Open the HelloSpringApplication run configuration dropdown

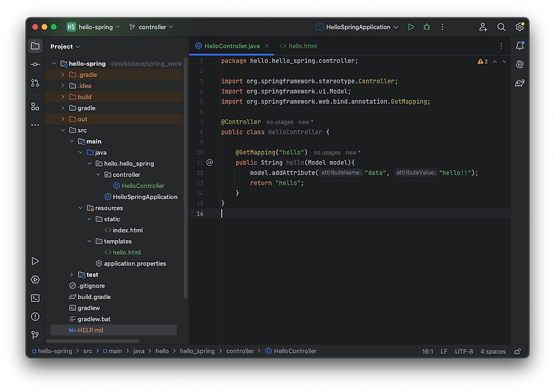tap(357, 27)
